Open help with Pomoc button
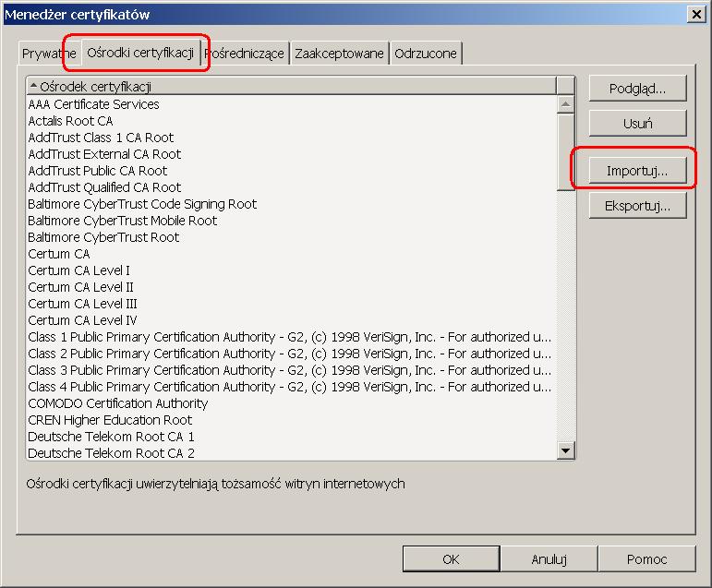Image resolution: width=712 pixels, height=588 pixels. pos(646,558)
